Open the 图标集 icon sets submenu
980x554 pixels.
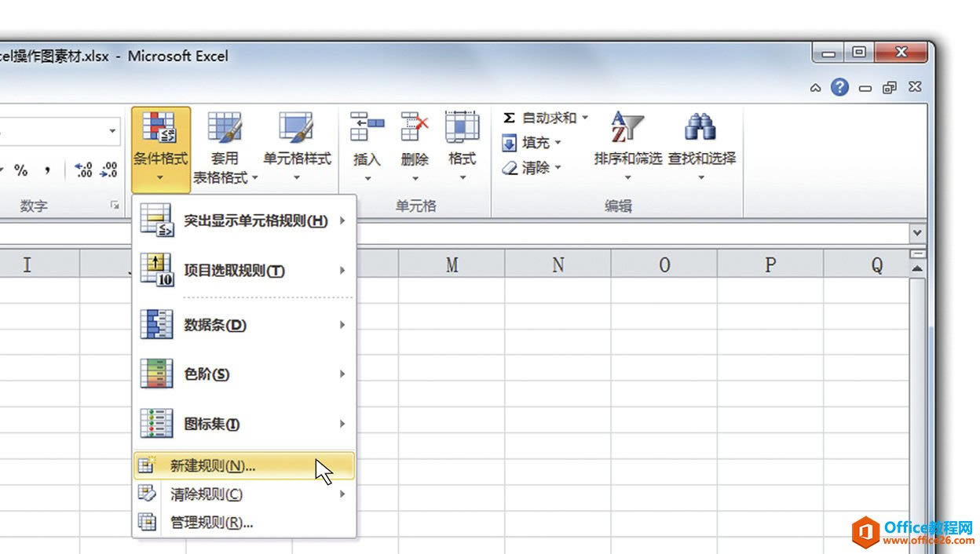[243, 424]
